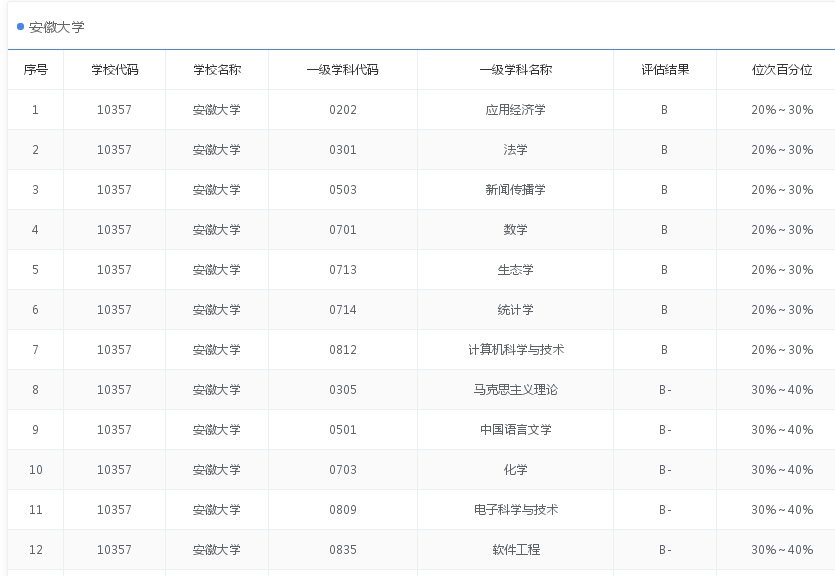The width and height of the screenshot is (835, 576).
Task: Click the 评估结果 column header
Action: tap(664, 69)
